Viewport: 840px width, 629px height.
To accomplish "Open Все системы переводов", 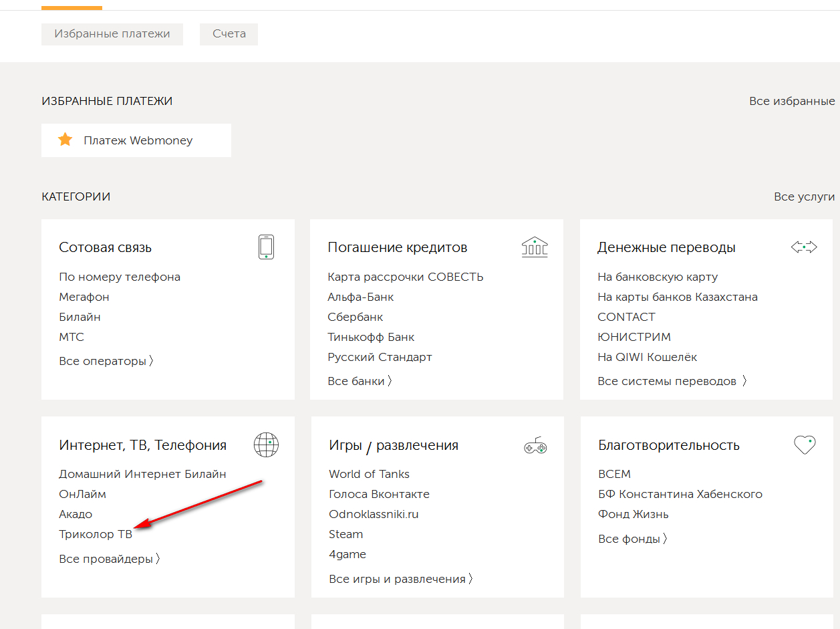I will (672, 381).
